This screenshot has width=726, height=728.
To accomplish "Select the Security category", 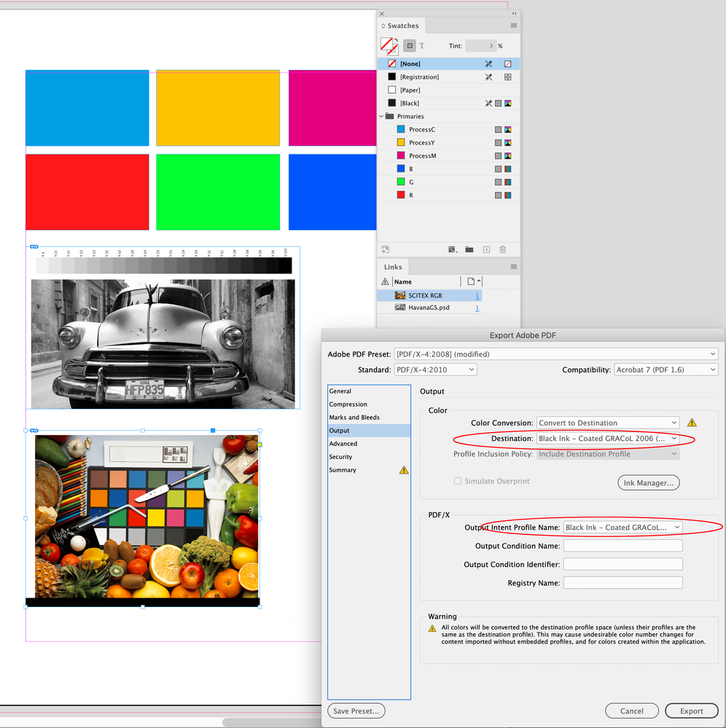I will 369,457.
